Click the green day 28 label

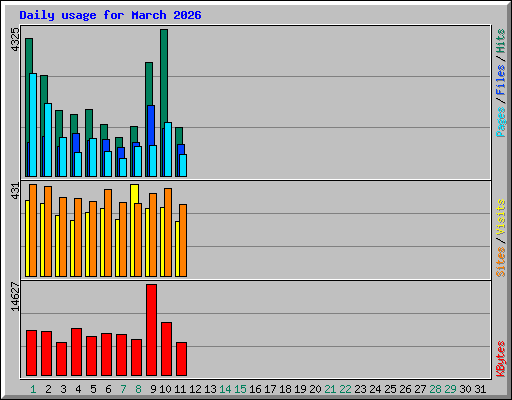coord(435,389)
